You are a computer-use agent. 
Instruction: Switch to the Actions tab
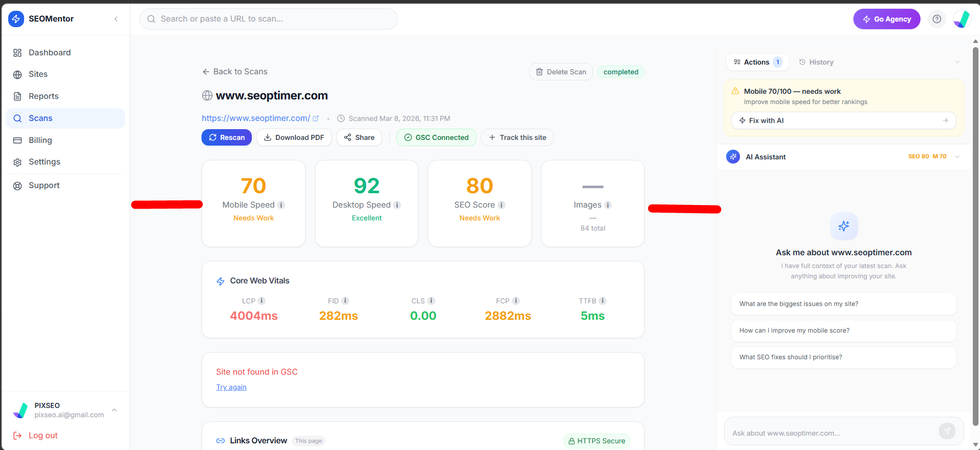tap(758, 62)
